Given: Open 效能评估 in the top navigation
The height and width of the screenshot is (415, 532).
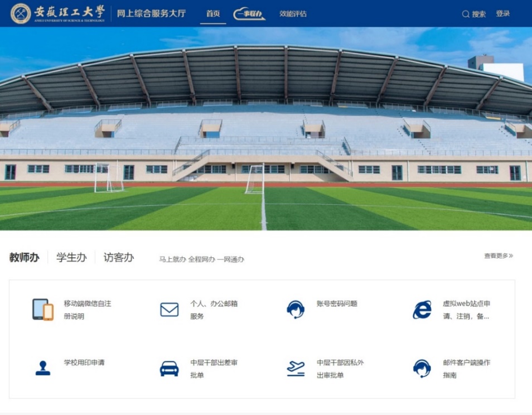Looking at the screenshot, I should tap(293, 13).
